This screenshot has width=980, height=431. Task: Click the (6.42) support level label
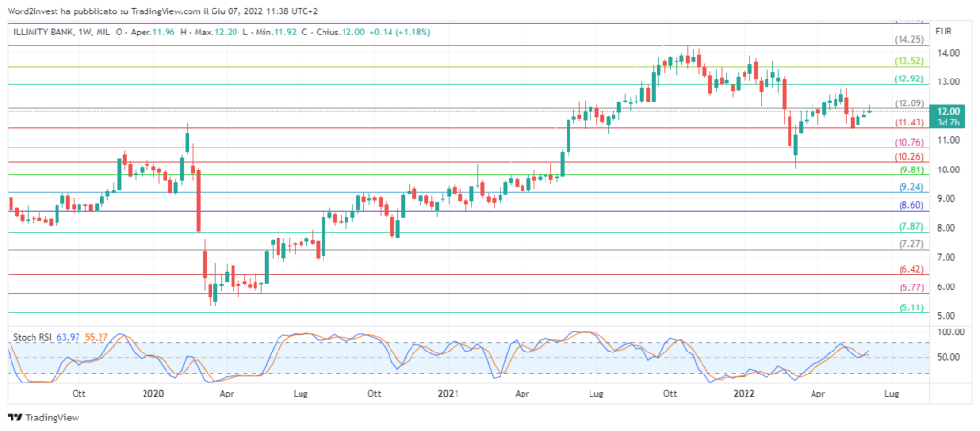(x=907, y=270)
